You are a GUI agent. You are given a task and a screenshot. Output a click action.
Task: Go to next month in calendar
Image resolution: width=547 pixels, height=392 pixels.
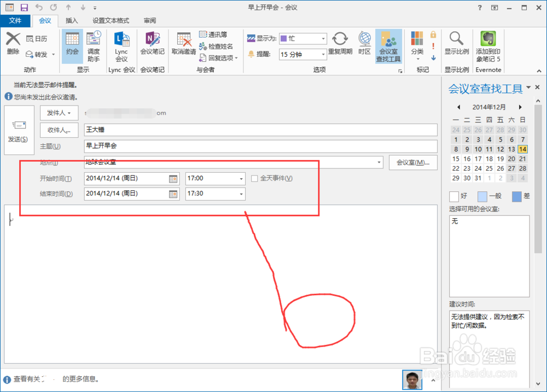520,107
